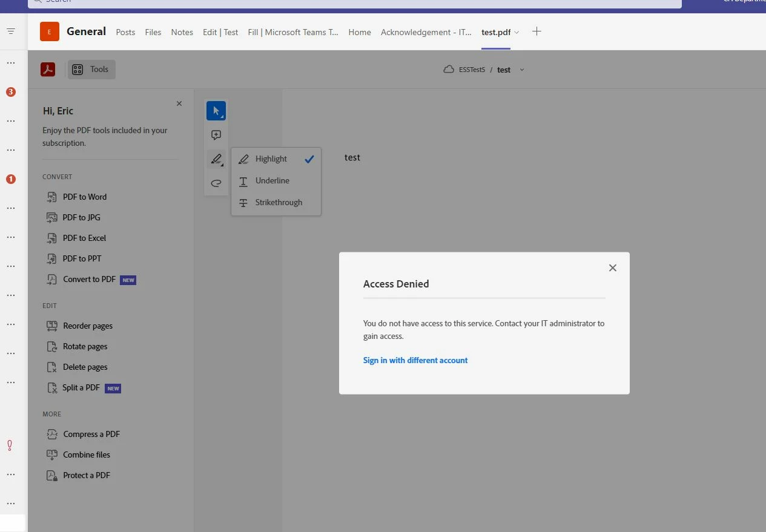
Task: Click the PDF to Word icon
Action: pyautogui.click(x=52, y=197)
